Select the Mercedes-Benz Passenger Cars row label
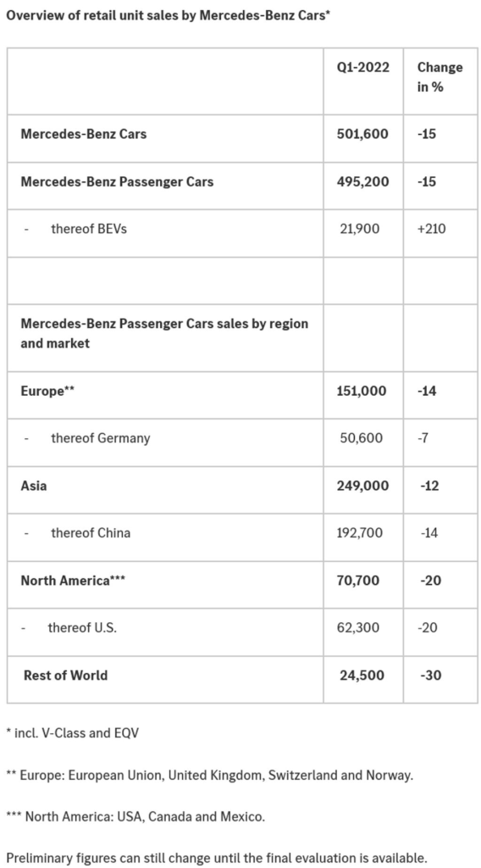 117,181
